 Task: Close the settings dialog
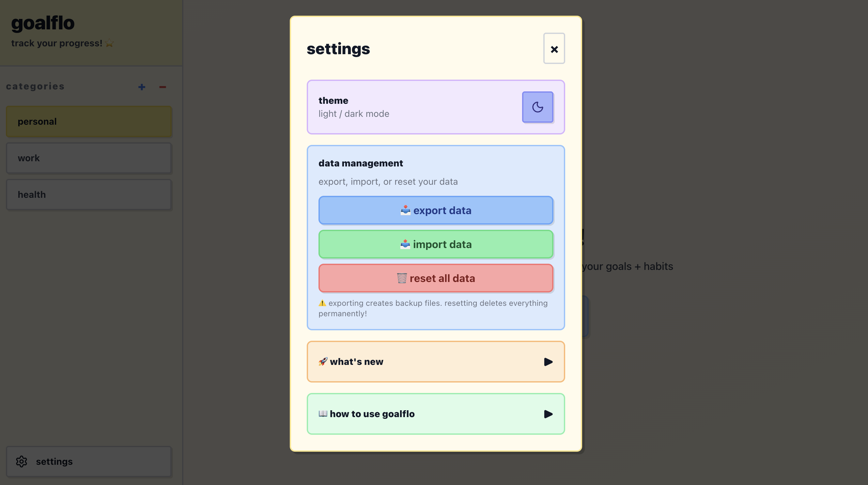coord(554,49)
